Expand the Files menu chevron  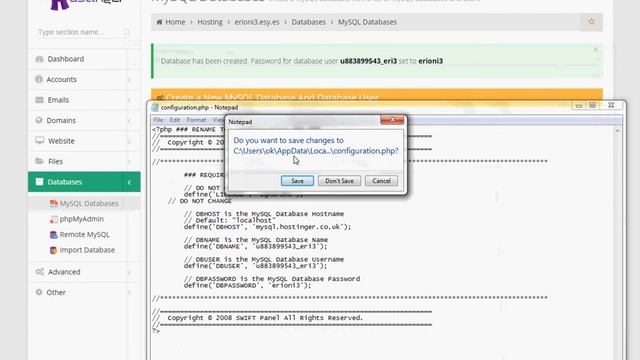tap(129, 162)
